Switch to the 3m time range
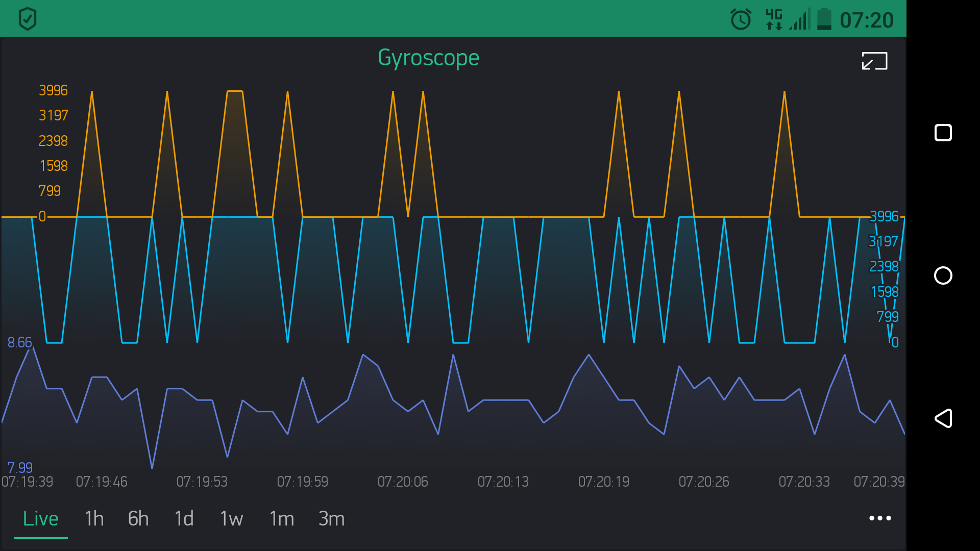 tap(332, 519)
